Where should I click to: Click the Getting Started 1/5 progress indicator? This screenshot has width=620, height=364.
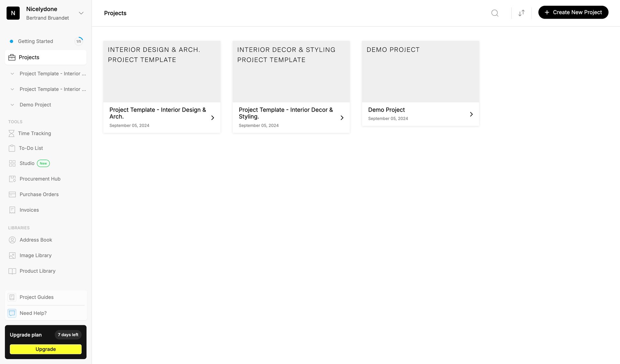(x=78, y=41)
